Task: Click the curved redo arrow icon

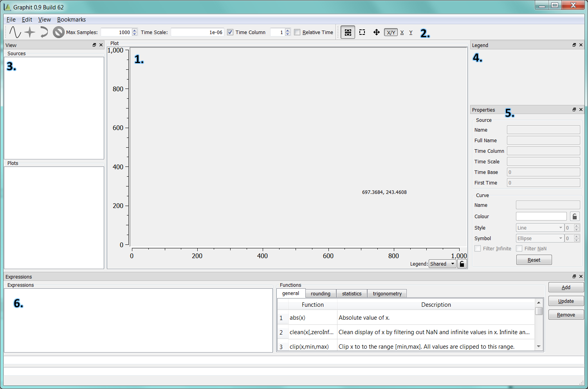Action: (44, 32)
